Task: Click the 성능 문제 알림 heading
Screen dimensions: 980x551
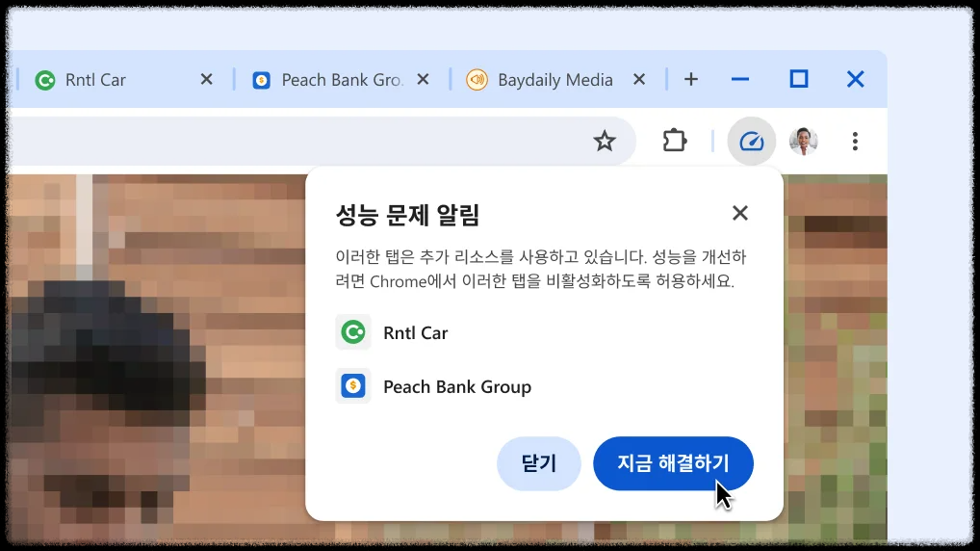Action: [407, 215]
